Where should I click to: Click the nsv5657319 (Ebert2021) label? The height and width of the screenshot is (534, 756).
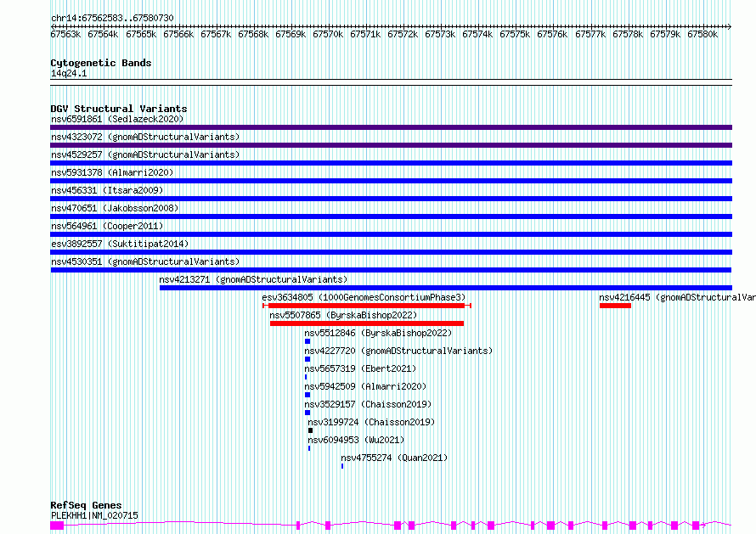point(360,368)
